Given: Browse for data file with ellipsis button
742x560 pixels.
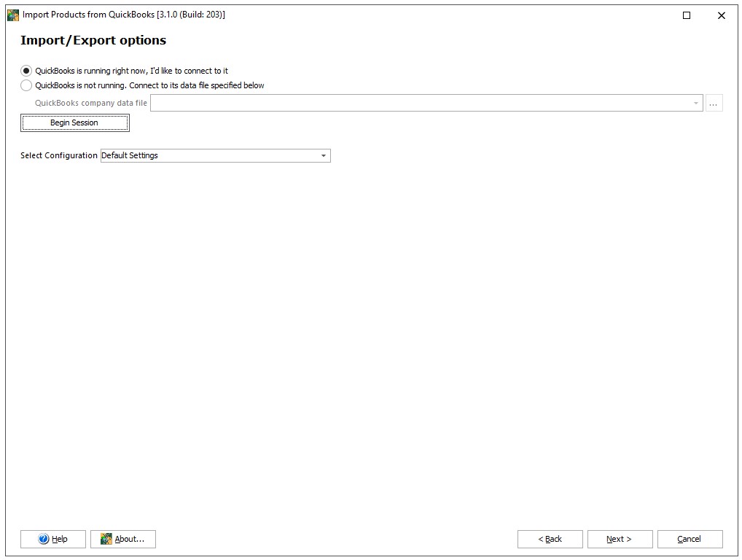Looking at the screenshot, I should [x=714, y=104].
